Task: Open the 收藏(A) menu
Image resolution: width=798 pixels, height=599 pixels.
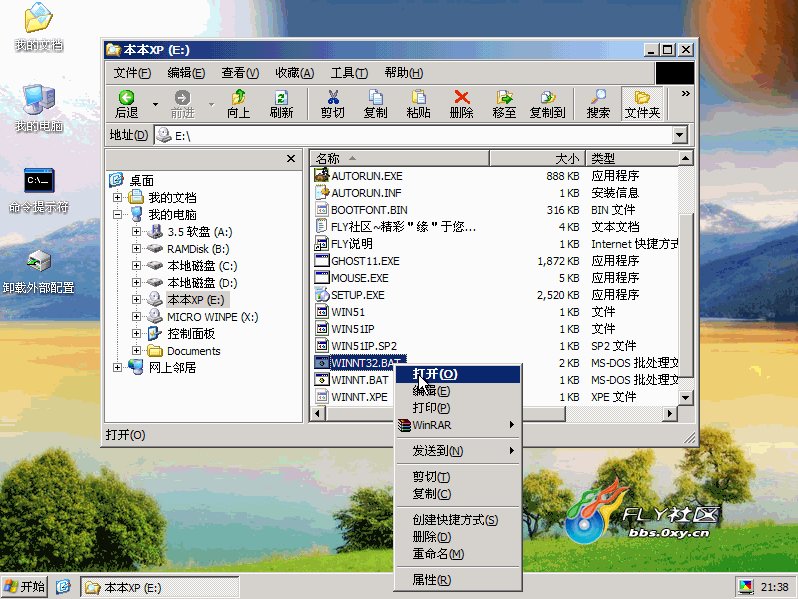Action: point(294,73)
